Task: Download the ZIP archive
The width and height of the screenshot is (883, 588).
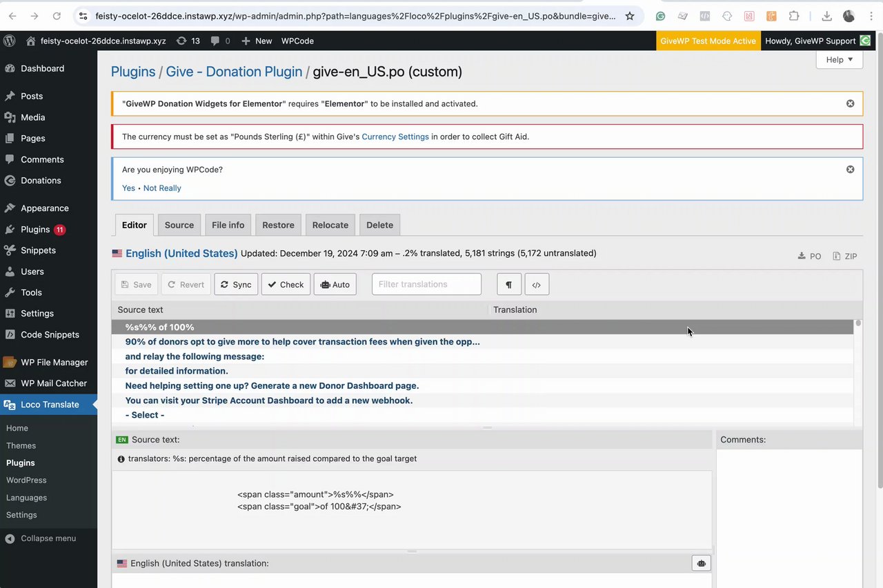Action: pyautogui.click(x=844, y=256)
